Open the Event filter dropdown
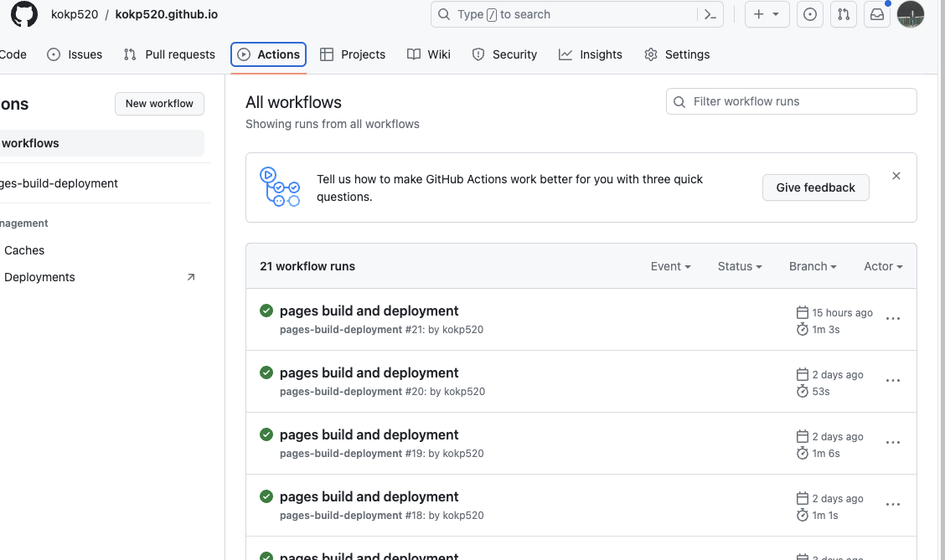The image size is (945, 560). (671, 266)
